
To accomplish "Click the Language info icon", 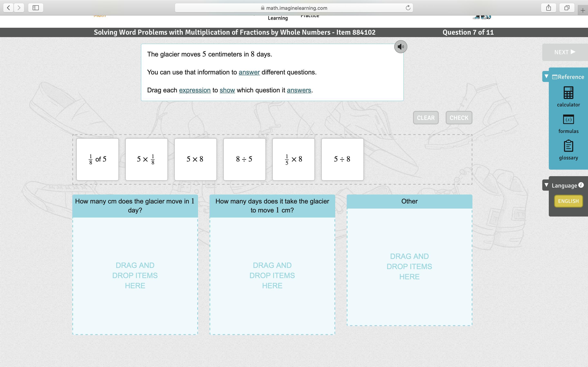I will coord(581,185).
